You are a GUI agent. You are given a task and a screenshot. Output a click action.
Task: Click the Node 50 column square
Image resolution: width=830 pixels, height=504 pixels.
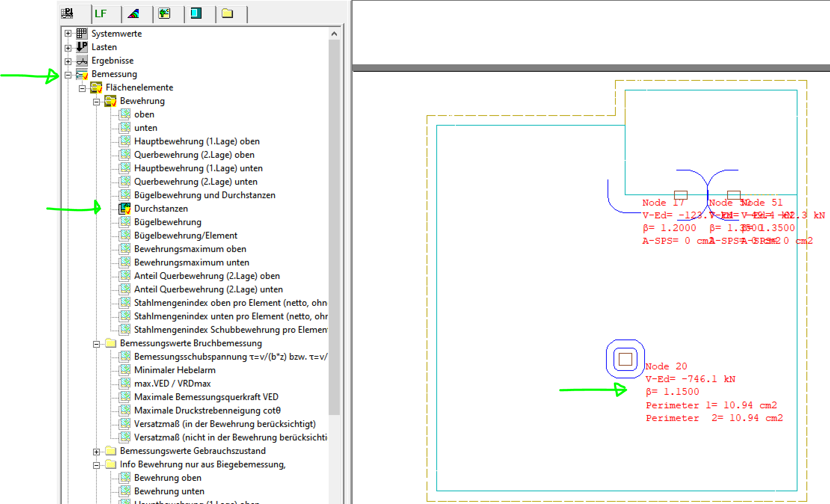734,195
